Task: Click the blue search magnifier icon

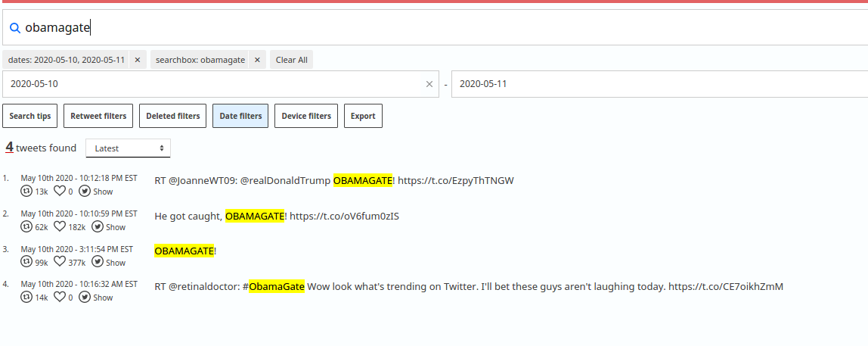Action: point(15,28)
